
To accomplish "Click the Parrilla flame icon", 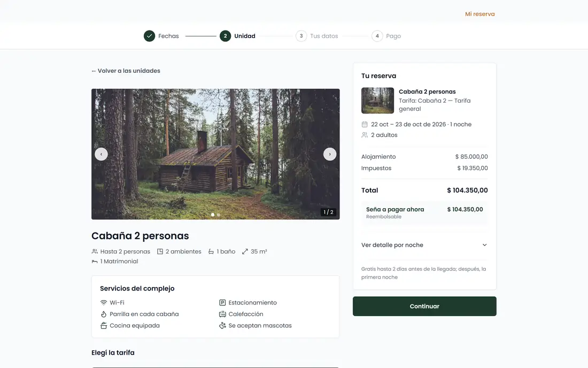I will (104, 315).
